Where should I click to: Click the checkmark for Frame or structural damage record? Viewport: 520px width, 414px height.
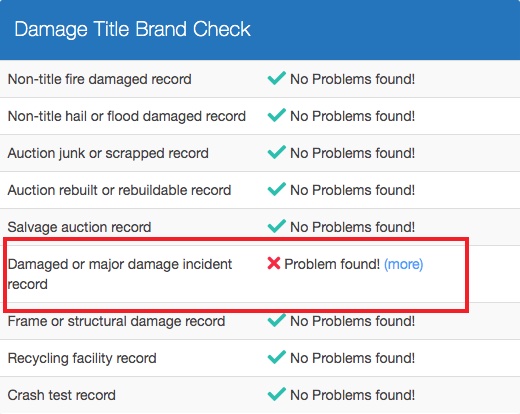pyautogui.click(x=276, y=320)
